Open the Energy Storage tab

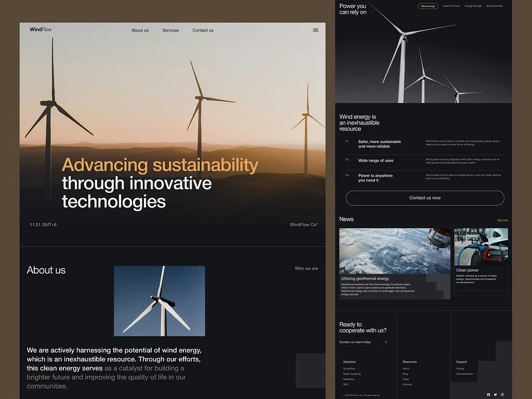point(473,6)
